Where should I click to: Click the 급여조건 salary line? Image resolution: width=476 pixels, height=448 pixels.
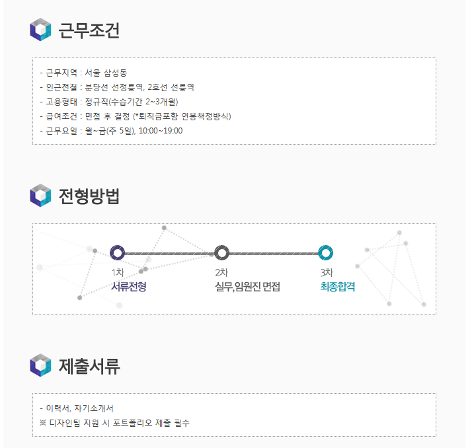pyautogui.click(x=136, y=116)
